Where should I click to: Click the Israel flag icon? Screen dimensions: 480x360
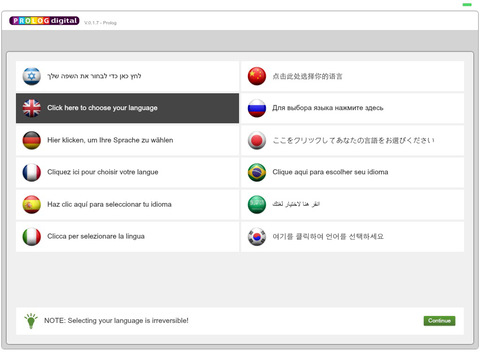32,76
